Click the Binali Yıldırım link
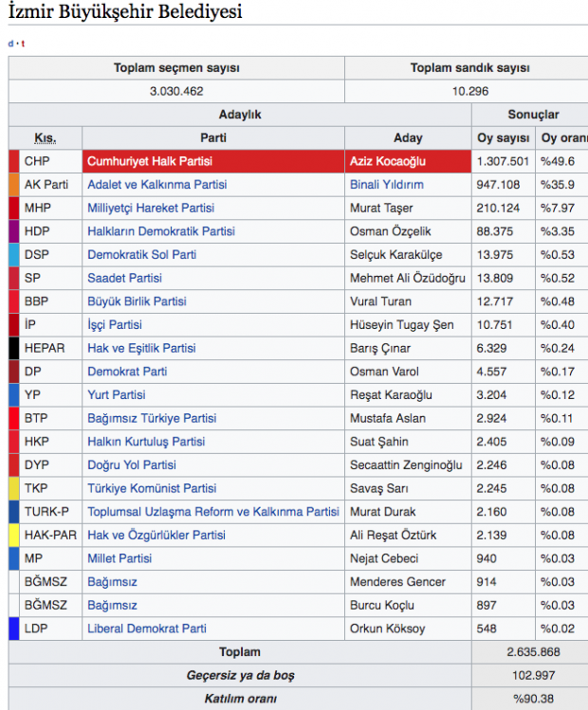 point(386,184)
